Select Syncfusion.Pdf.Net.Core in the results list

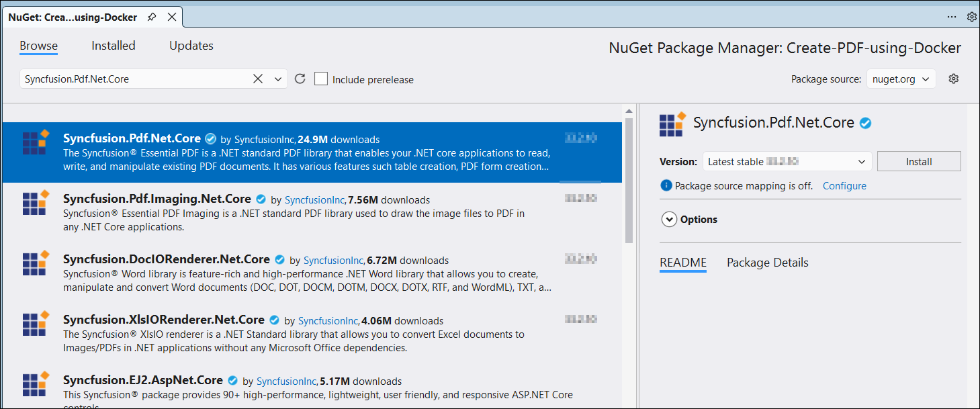point(312,152)
